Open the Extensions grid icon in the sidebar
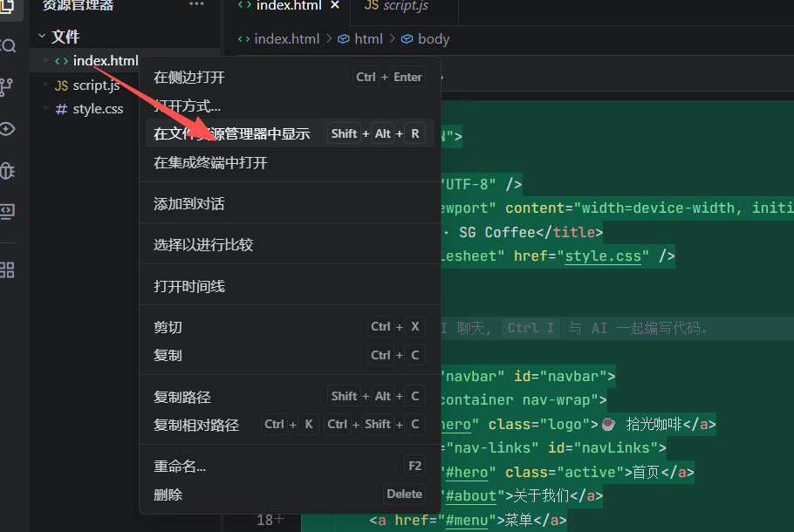This screenshot has height=532, width=794. pos(7,269)
